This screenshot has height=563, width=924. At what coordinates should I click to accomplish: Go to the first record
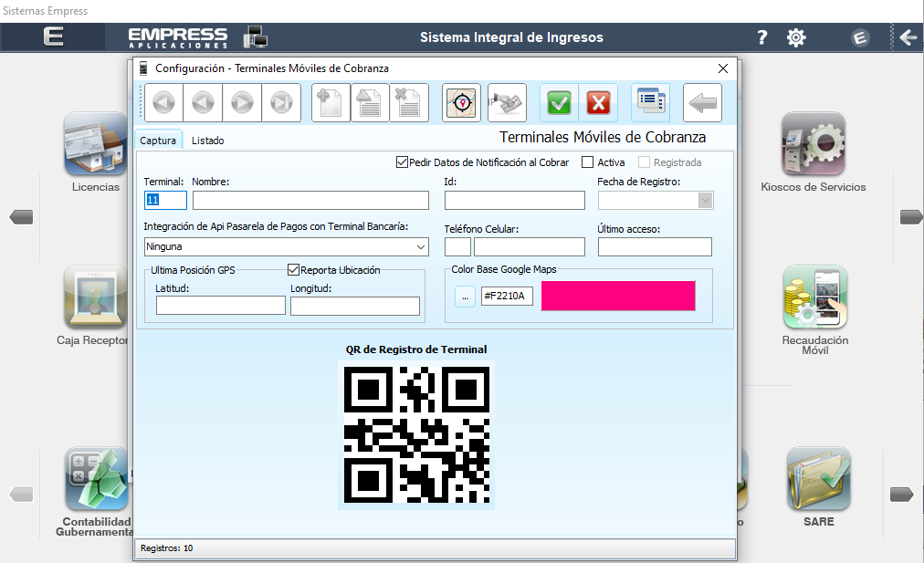(x=164, y=103)
